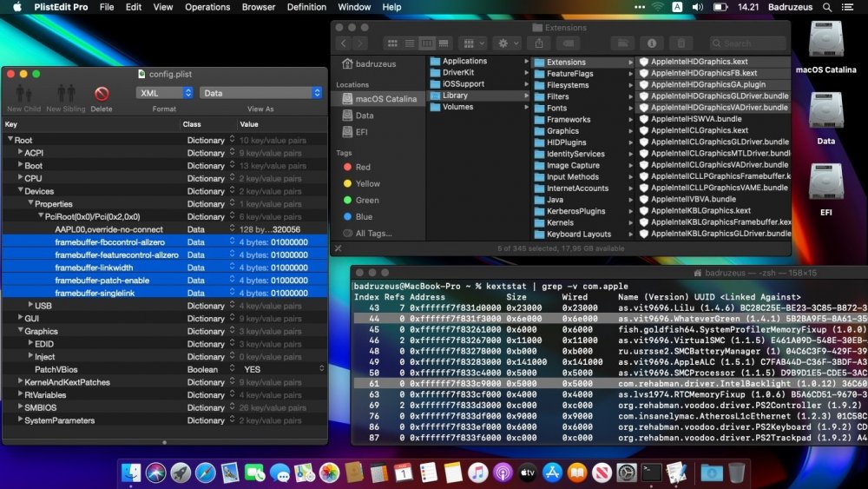
Task: Click the New Sibling toolbar icon
Action: 66,93
